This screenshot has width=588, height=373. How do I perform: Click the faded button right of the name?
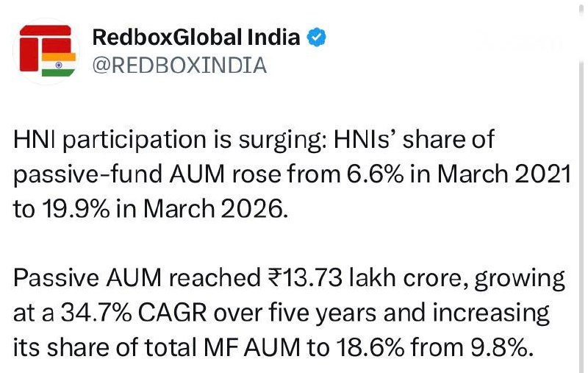[x=521, y=43]
